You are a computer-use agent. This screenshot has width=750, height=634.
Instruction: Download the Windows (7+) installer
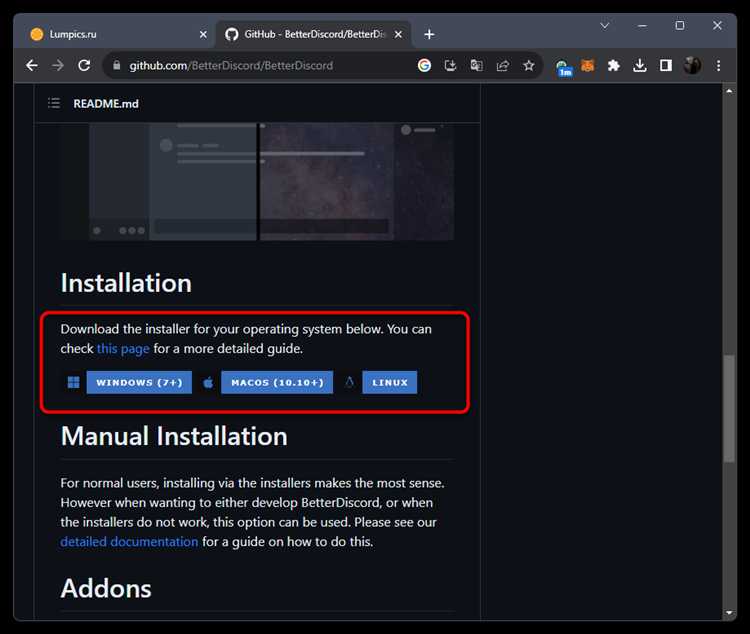(139, 382)
